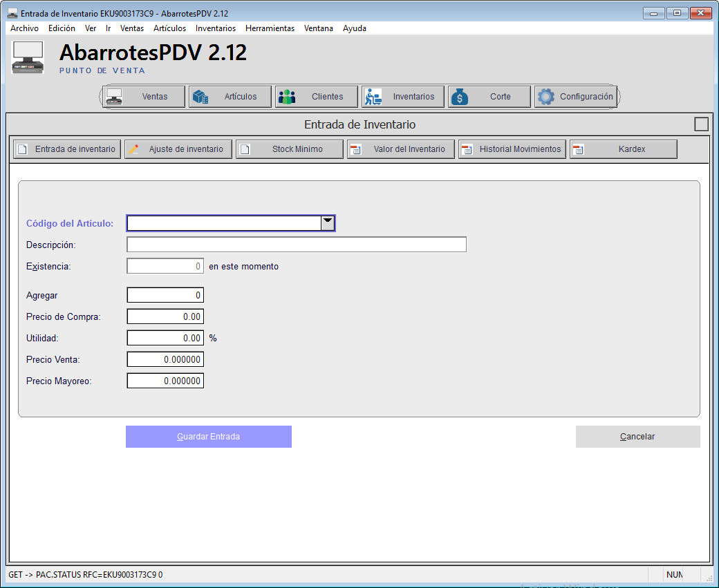Click the Entrada de inventario page icon

click(22, 149)
